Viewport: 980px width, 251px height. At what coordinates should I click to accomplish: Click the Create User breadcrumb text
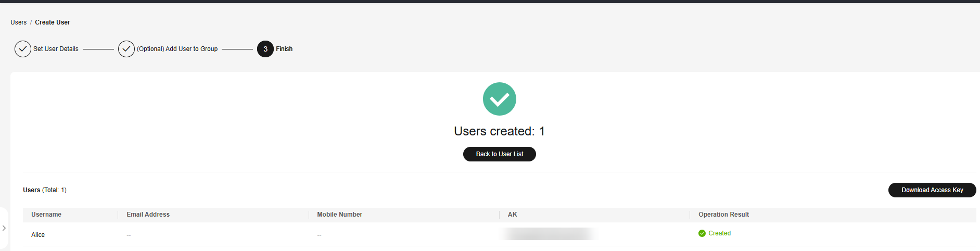pyautogui.click(x=53, y=22)
